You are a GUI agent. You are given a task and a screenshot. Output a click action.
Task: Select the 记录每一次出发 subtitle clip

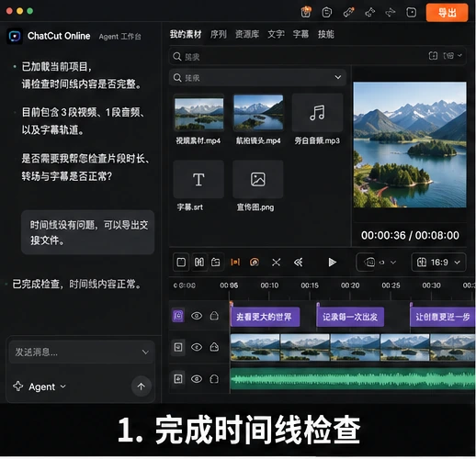coord(350,317)
